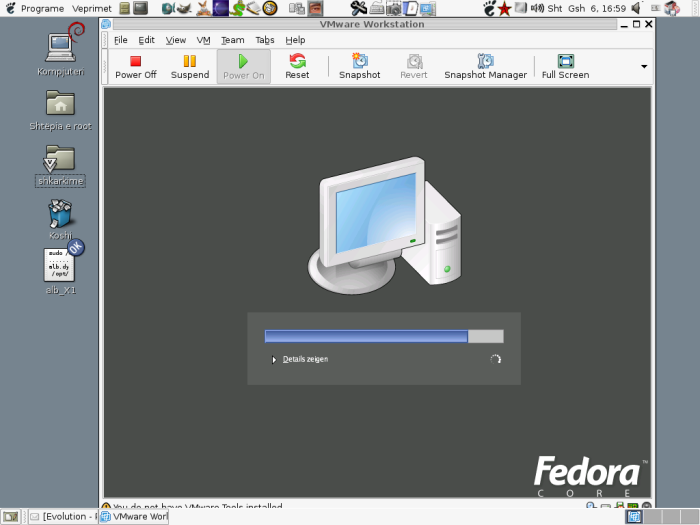This screenshot has width=700, height=525.
Task: Click the green snake dollar launcher
Action: 237,8
